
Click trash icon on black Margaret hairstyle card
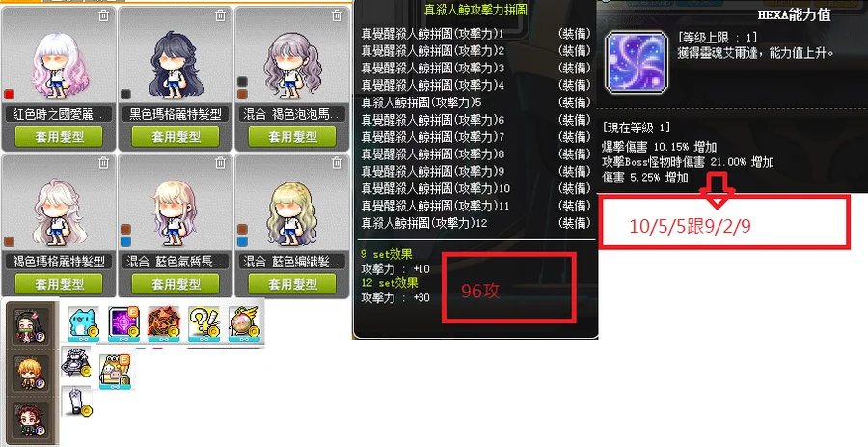point(220,15)
